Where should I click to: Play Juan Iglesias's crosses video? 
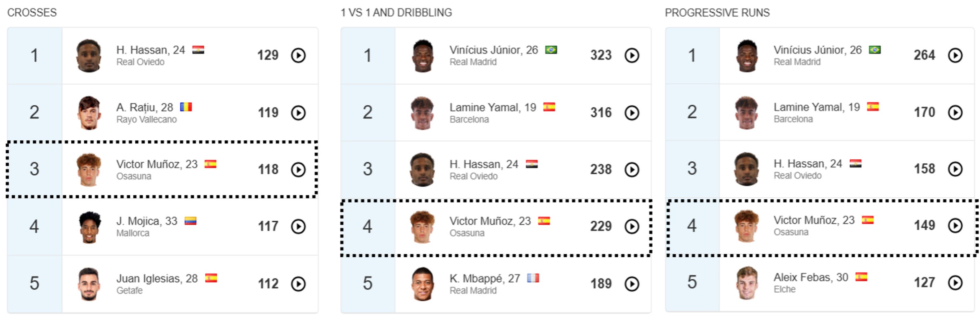coord(298,284)
